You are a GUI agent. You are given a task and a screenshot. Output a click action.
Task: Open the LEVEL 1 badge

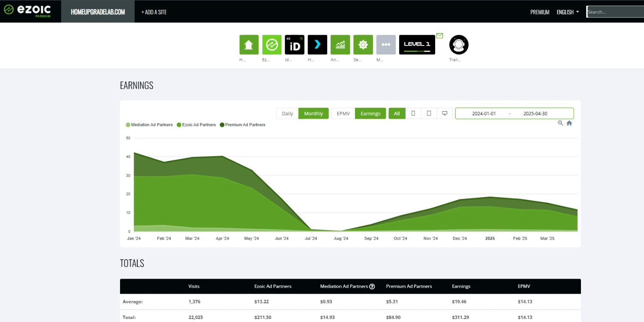click(417, 45)
